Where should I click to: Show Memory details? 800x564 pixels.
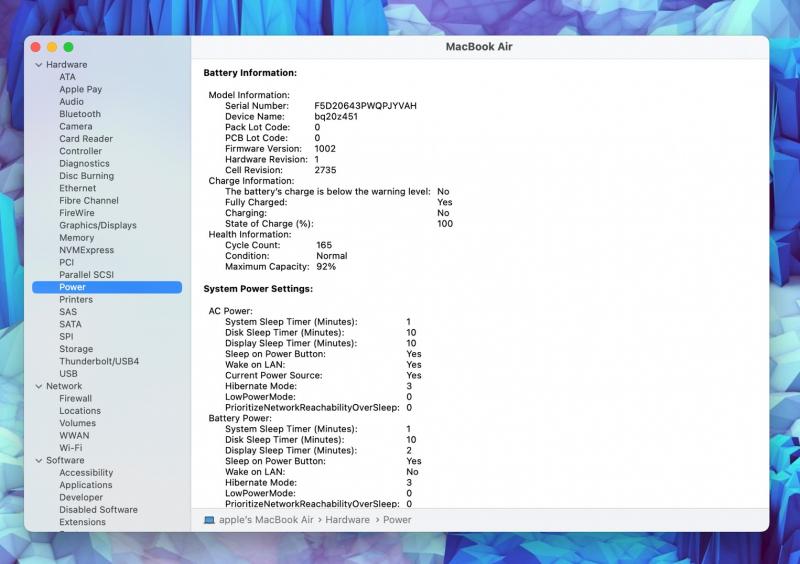[77, 238]
